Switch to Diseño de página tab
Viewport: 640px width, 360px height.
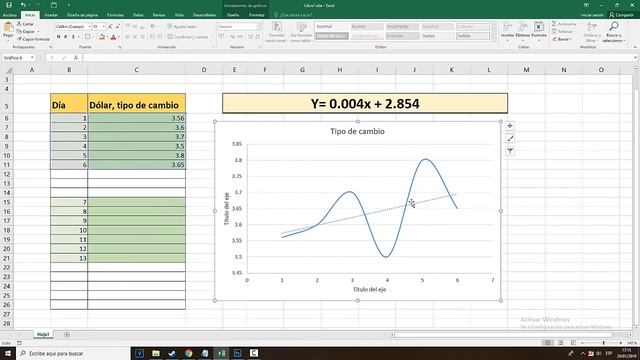pos(82,15)
